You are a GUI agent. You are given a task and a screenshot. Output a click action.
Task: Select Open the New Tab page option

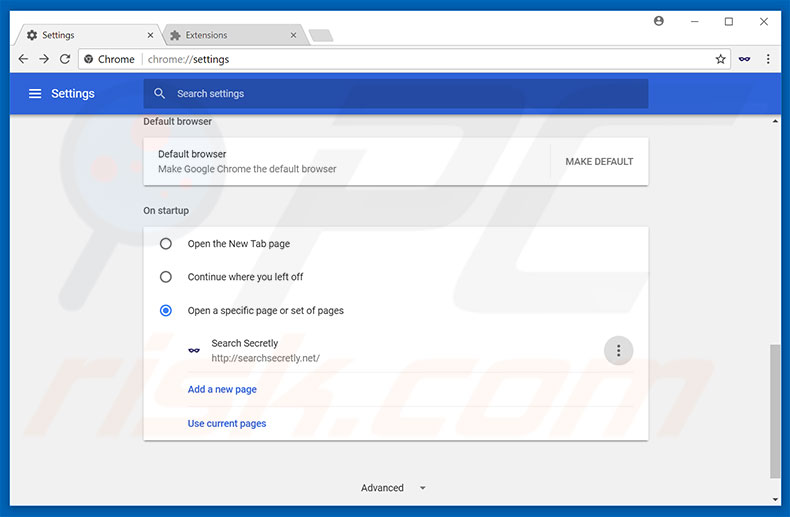(166, 243)
